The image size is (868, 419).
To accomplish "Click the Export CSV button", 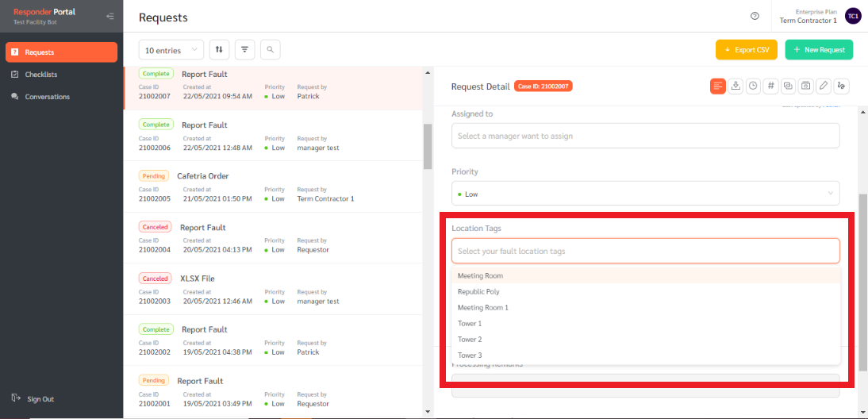I will 747,50.
